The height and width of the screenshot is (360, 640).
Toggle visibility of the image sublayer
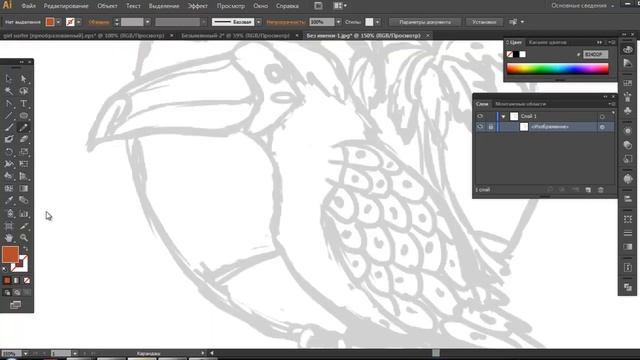[480, 127]
